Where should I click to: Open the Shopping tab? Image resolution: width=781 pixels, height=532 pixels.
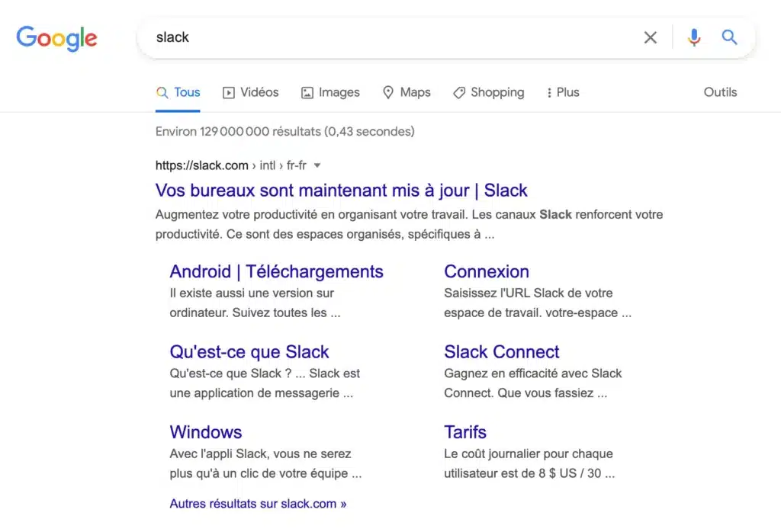click(488, 92)
